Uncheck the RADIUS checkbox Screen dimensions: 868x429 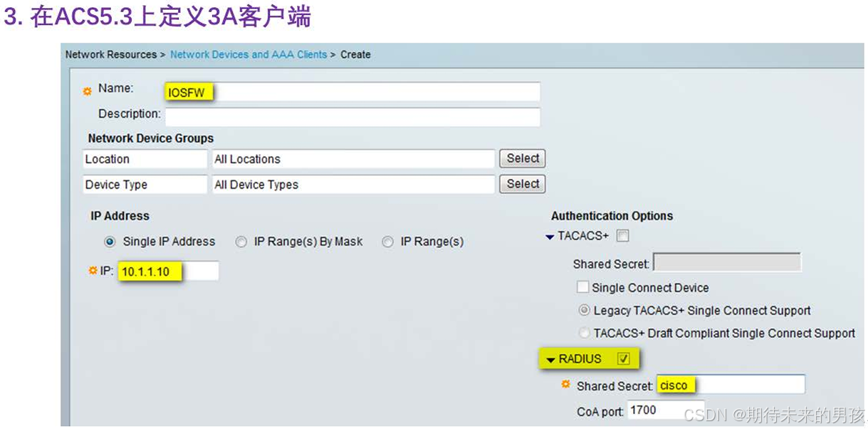pyautogui.click(x=624, y=358)
